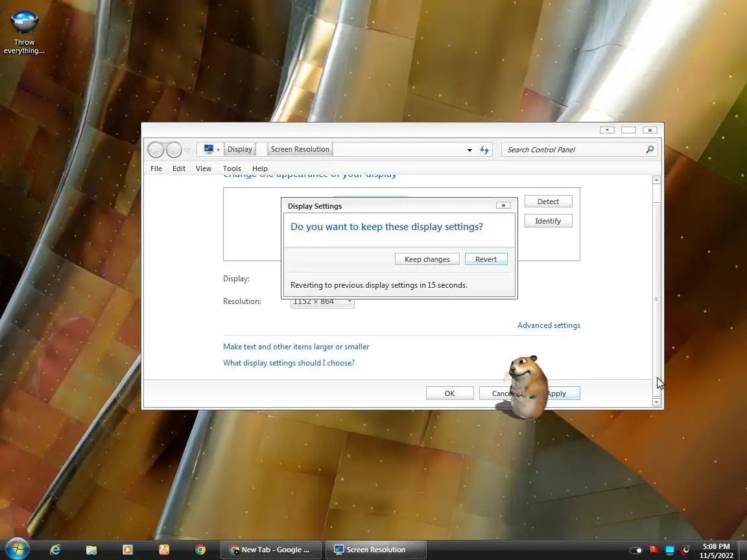The image size is (747, 560).
Task: Open the Windows Start menu orb
Action: pyautogui.click(x=17, y=549)
